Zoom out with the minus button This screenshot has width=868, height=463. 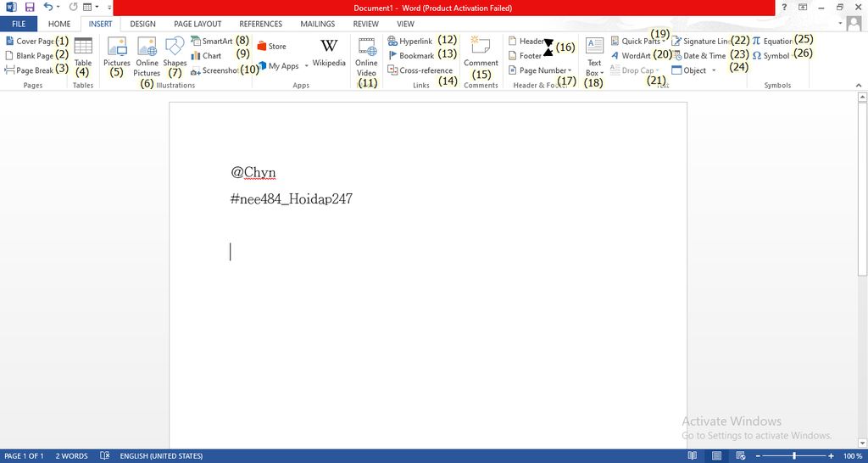click(x=759, y=456)
